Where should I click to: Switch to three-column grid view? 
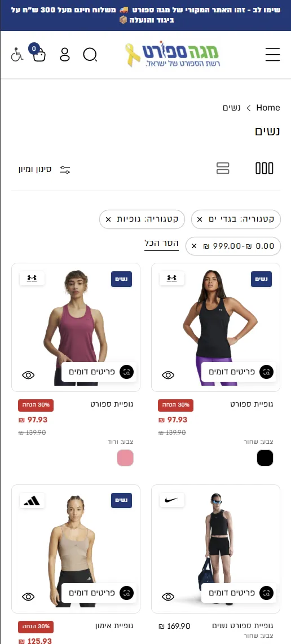(x=264, y=169)
